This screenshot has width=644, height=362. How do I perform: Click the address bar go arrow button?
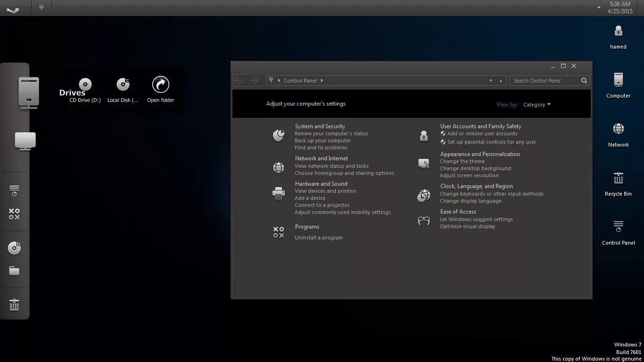tap(502, 81)
